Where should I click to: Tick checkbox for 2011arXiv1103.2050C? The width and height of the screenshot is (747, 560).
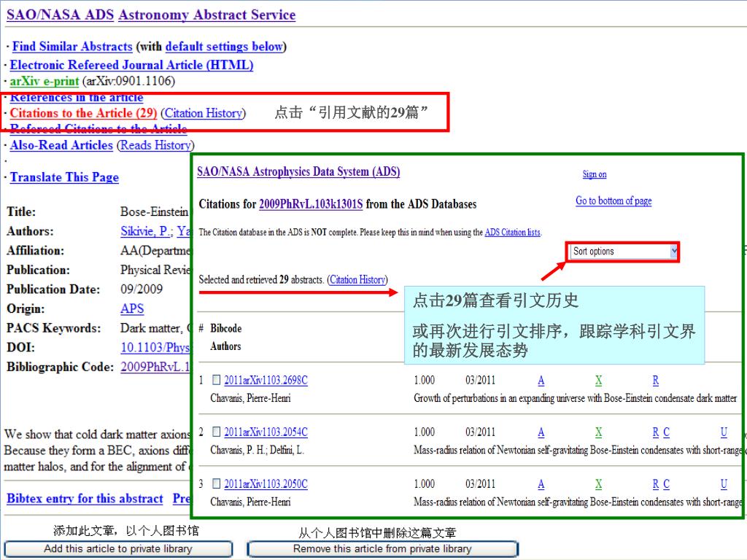[216, 483]
